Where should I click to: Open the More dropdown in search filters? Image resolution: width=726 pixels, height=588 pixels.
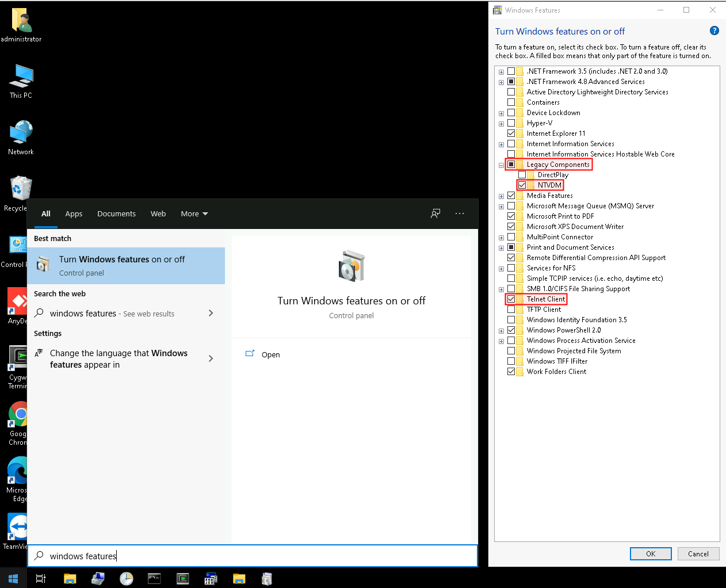click(x=194, y=213)
